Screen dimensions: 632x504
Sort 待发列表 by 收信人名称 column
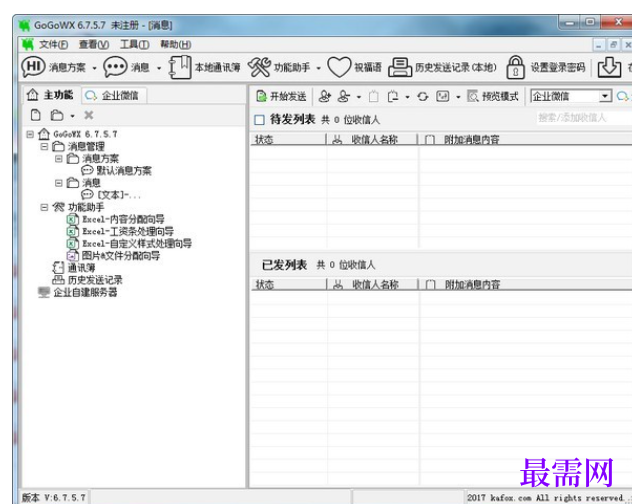point(371,140)
